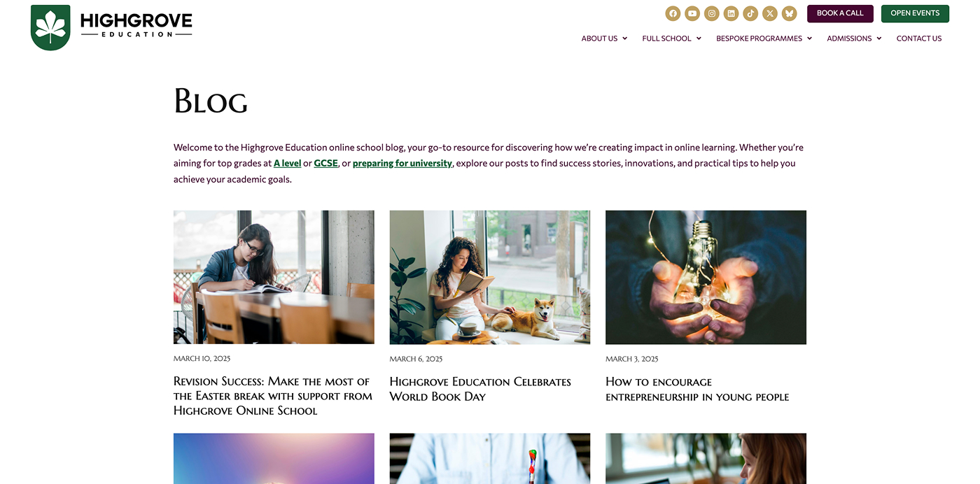Click the Highgrove Education leaf logo
This screenshot has width=980, height=484.
pos(50,27)
